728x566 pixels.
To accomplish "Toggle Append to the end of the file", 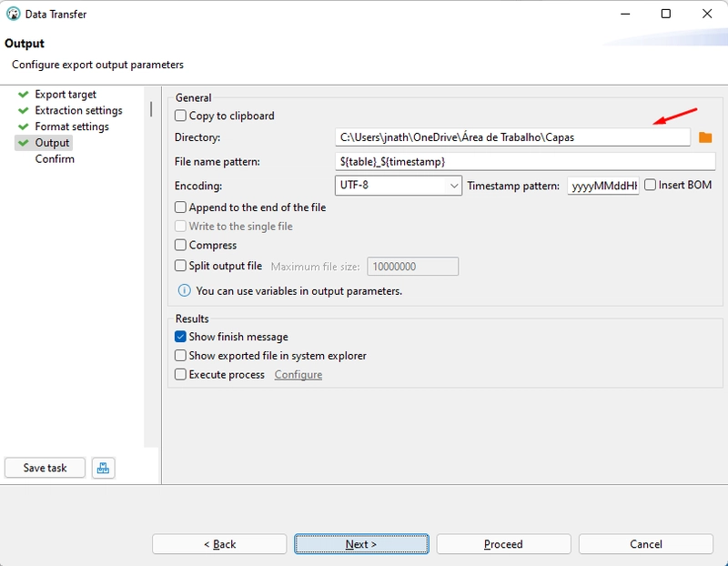I will 181,207.
